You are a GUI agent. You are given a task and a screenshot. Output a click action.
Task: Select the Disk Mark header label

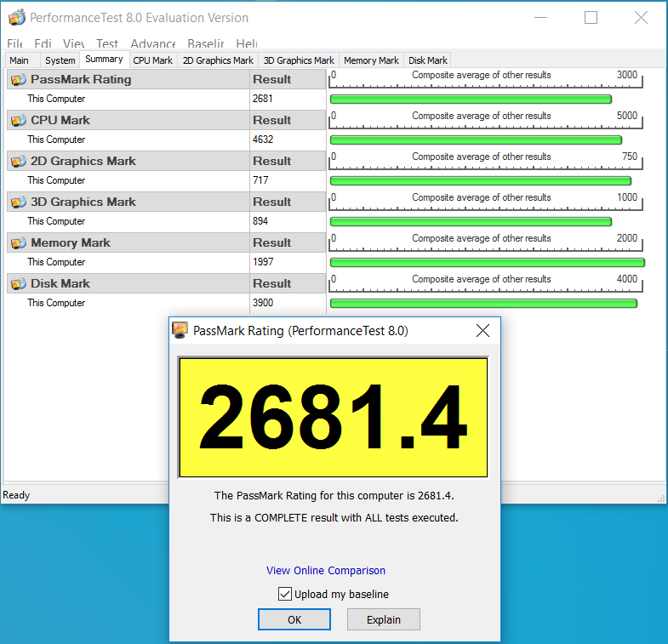tap(60, 284)
